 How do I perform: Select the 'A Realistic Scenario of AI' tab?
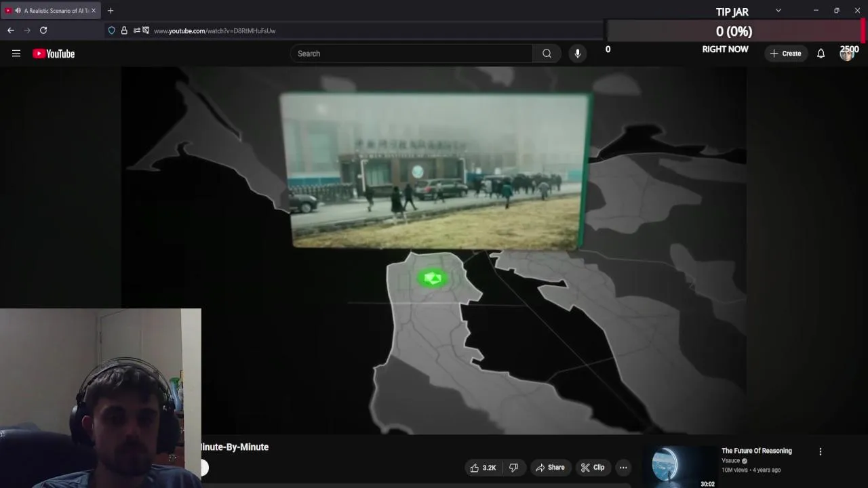click(x=51, y=11)
